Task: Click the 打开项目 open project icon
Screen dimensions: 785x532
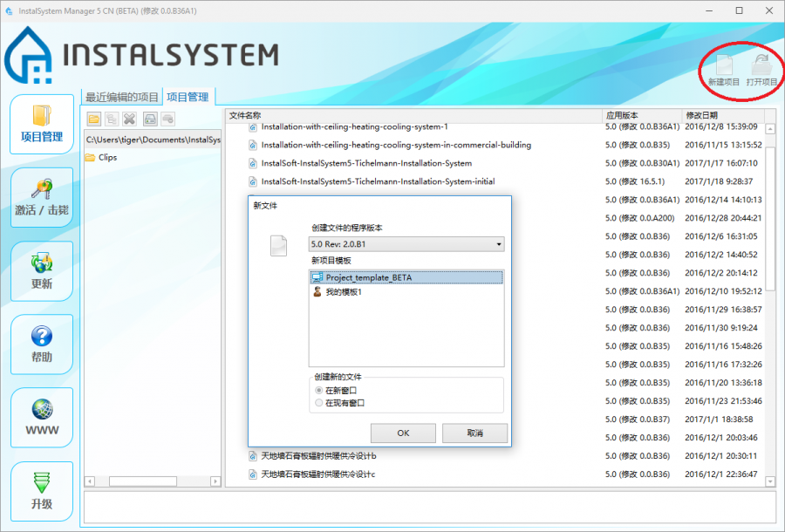Action: [761, 70]
